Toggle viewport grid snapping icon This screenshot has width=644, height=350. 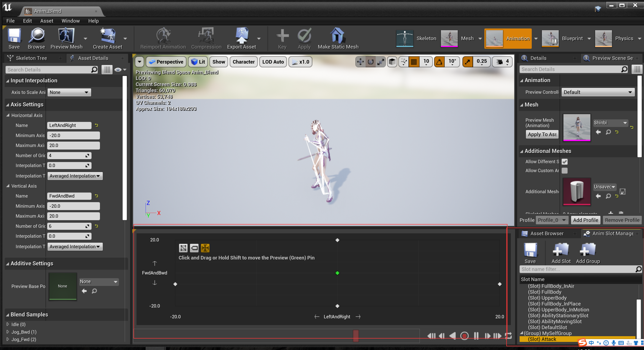pyautogui.click(x=414, y=62)
